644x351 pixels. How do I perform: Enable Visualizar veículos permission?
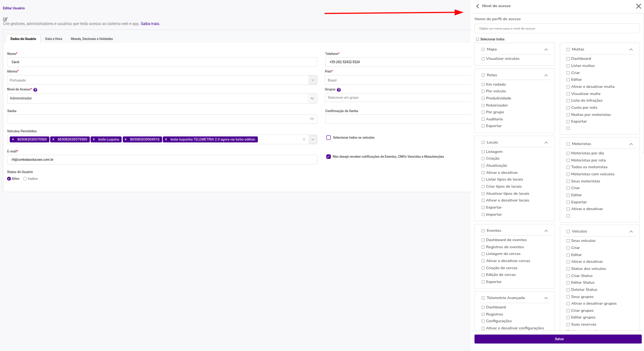pyautogui.click(x=483, y=59)
